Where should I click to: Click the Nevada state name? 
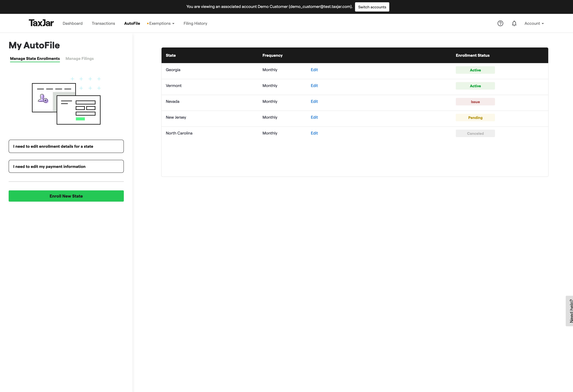coord(172,101)
